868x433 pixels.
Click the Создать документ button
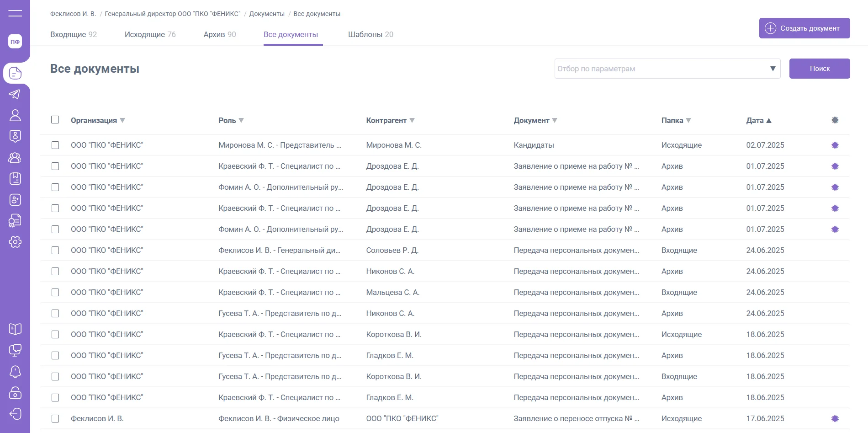coord(804,28)
